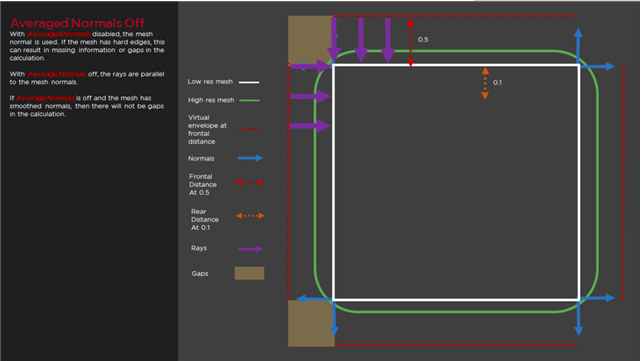
Task: Click the top-left tan gap rectangle
Action: point(311,40)
